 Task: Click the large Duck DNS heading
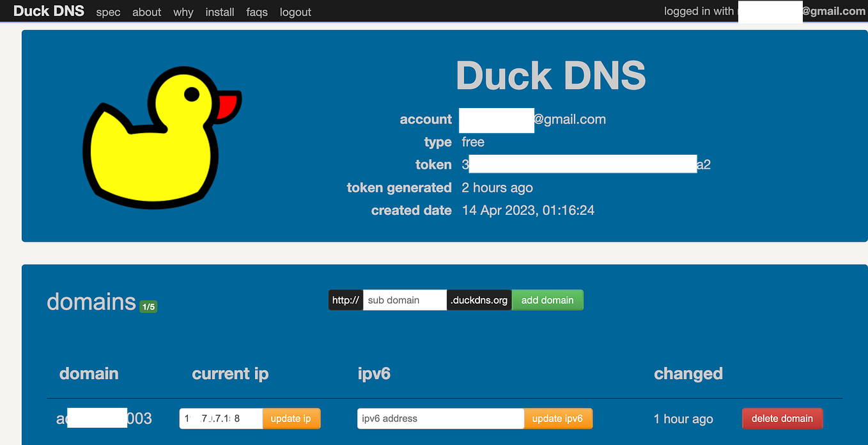click(x=551, y=75)
